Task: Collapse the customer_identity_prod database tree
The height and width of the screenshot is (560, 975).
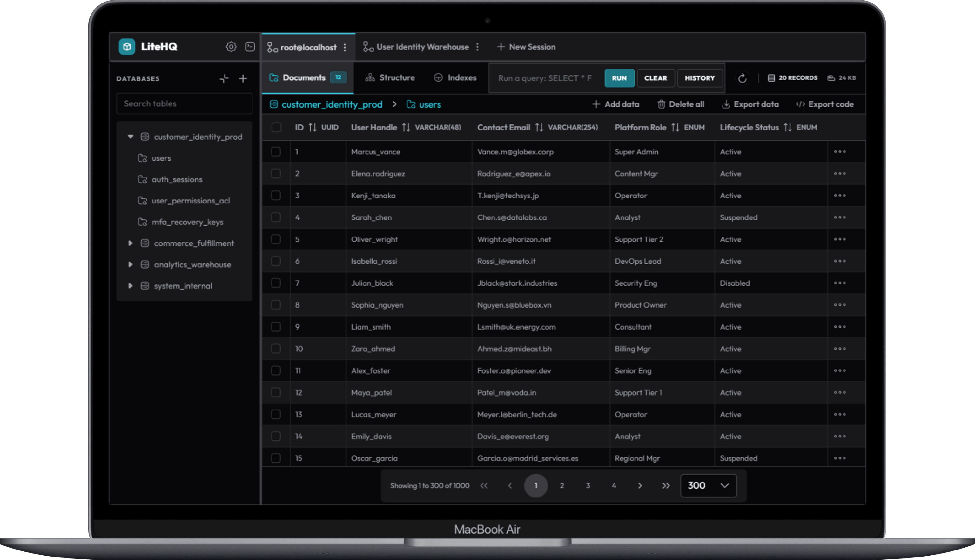Action: [131, 137]
